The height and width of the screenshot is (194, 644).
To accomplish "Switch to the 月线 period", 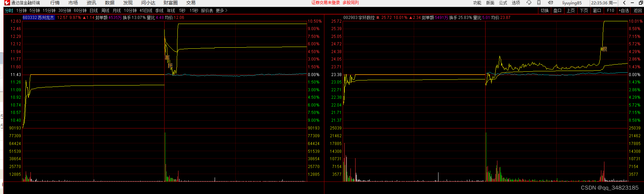I will (117, 10).
